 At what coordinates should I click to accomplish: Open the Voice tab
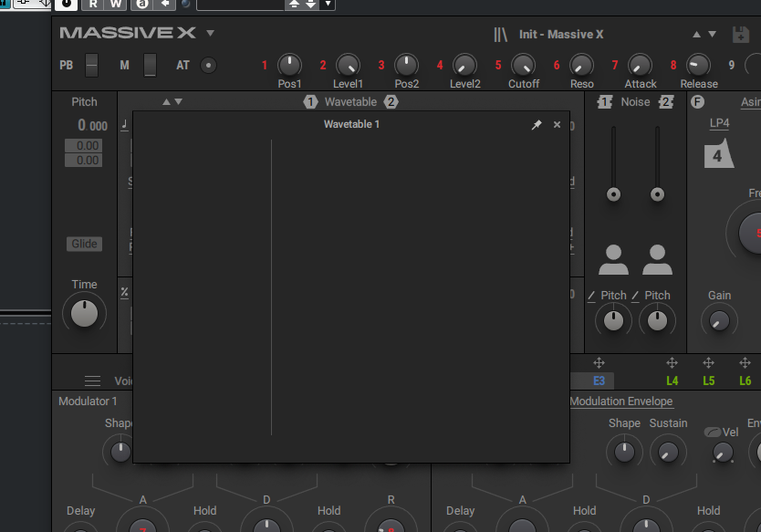[123, 381]
